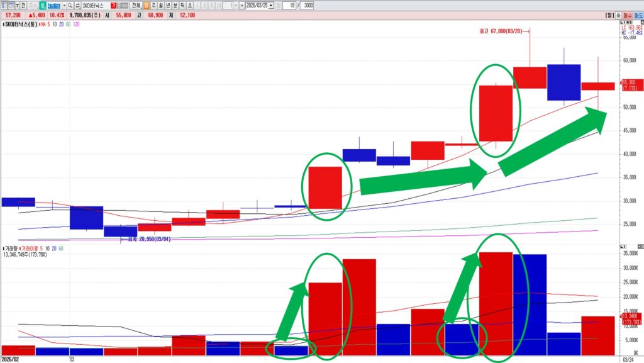Image resolution: width=644 pixels, height=363 pixels.
Task: Click the first panel layout icon
Action: tap(4, 5)
